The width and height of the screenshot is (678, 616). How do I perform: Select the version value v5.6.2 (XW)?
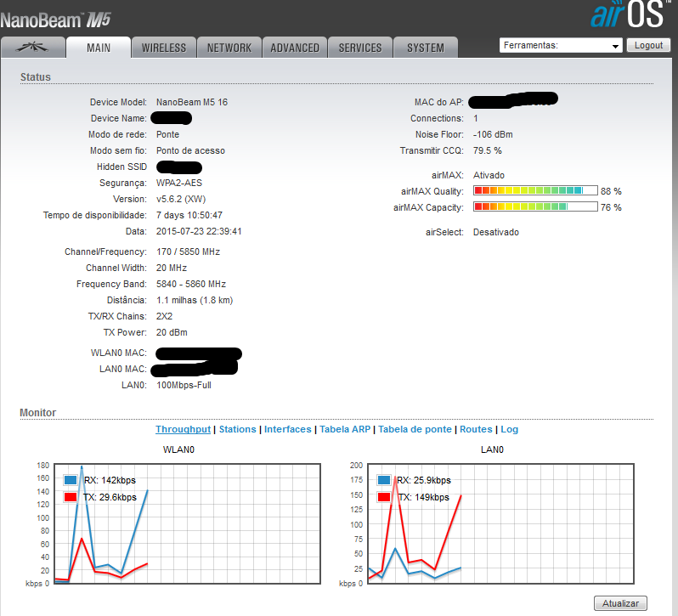[x=181, y=199]
